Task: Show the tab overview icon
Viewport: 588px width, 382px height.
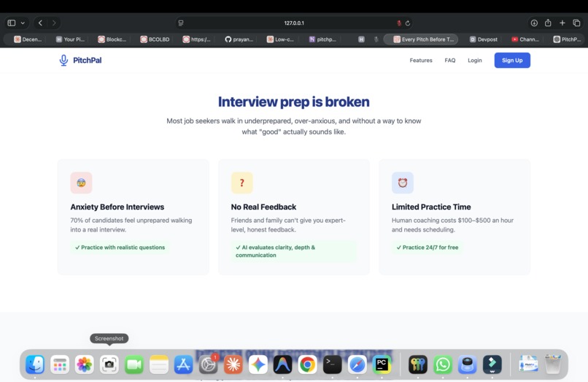Action: pyautogui.click(x=577, y=23)
